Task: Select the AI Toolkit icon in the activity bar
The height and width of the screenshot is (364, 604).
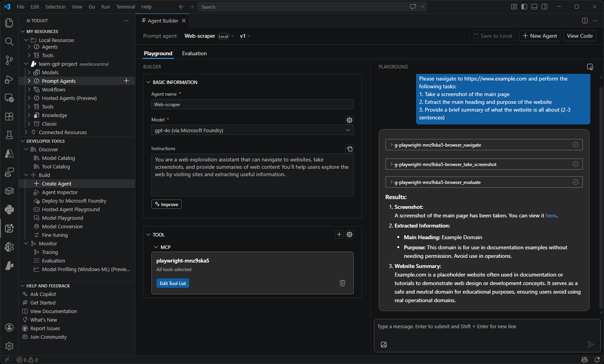Action: [9, 228]
